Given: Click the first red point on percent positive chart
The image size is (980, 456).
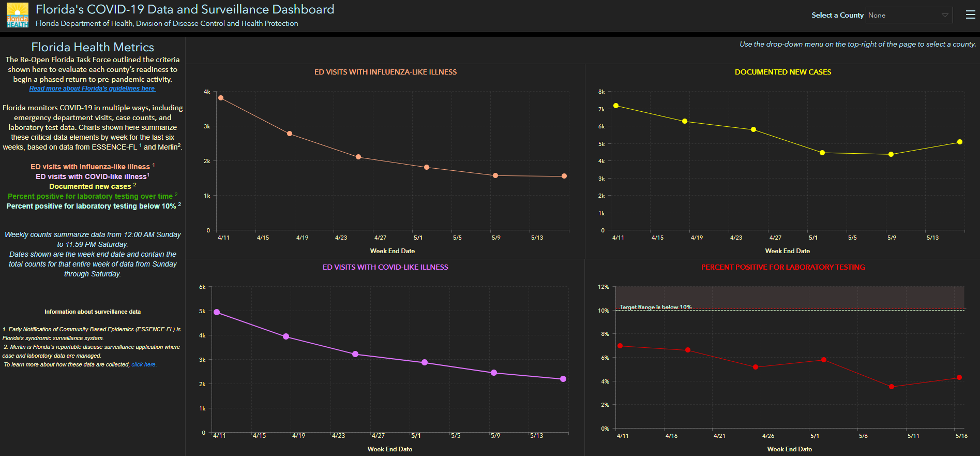Looking at the screenshot, I should pos(620,346).
